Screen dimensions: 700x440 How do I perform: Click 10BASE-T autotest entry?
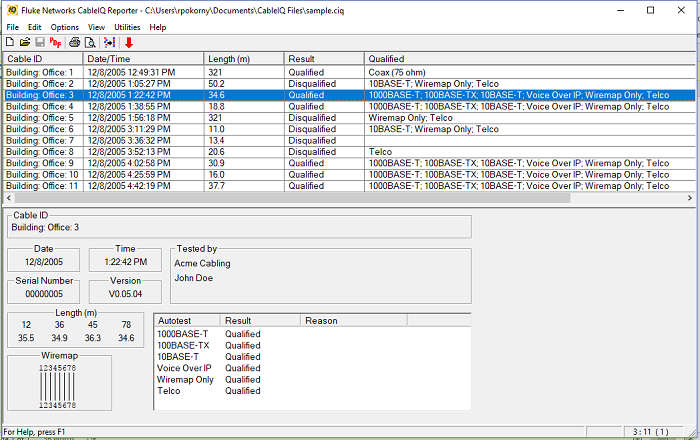178,357
